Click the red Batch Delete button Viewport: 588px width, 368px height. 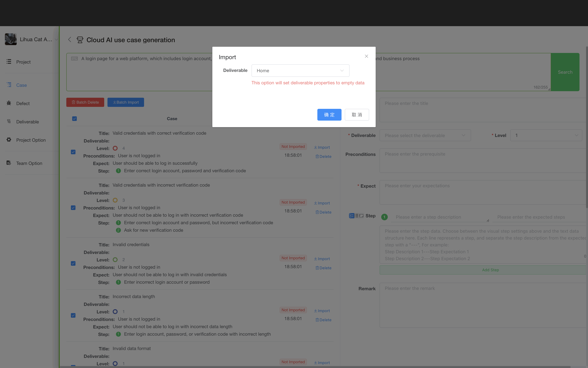(85, 102)
